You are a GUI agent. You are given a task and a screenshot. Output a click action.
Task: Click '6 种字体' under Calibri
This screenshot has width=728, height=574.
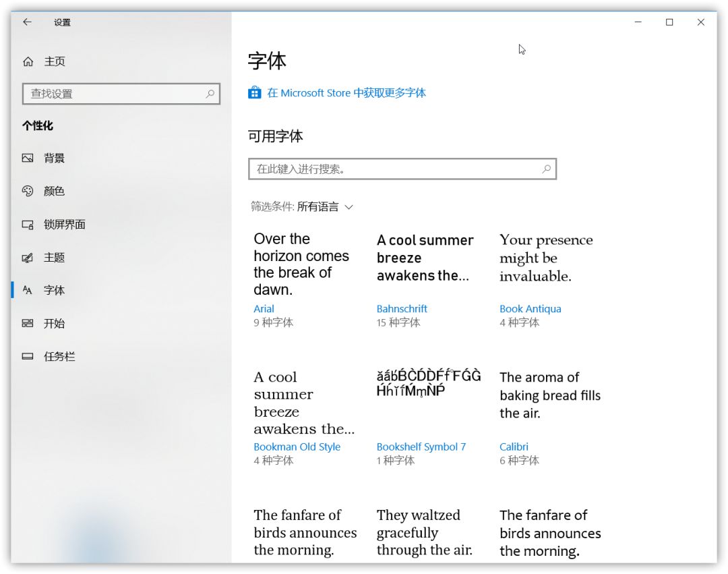pyautogui.click(x=519, y=461)
